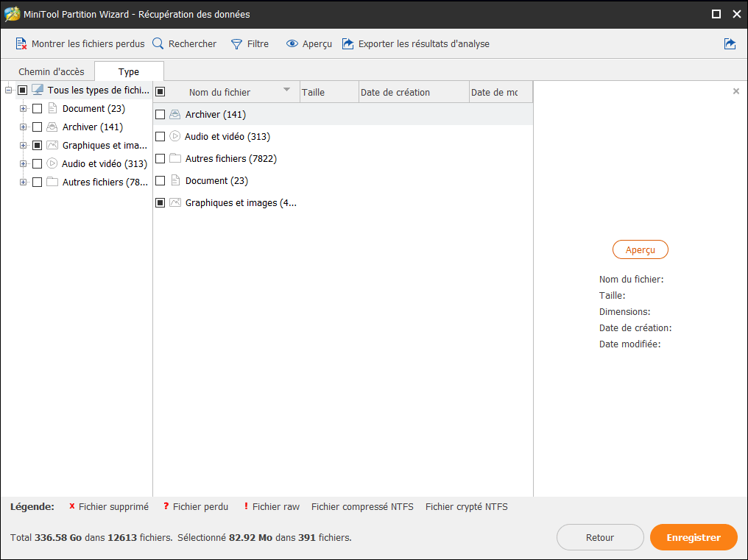Image resolution: width=748 pixels, height=560 pixels.
Task: Select the Document (23) row in the tree
Action: [93, 109]
